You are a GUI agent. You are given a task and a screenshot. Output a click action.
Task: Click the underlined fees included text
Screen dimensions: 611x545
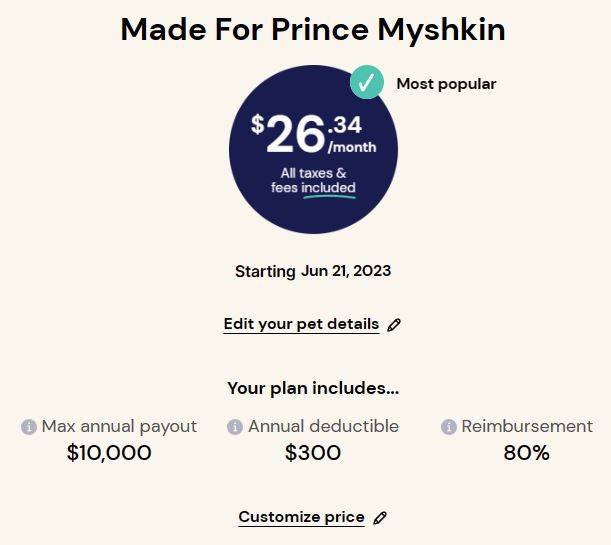point(313,188)
